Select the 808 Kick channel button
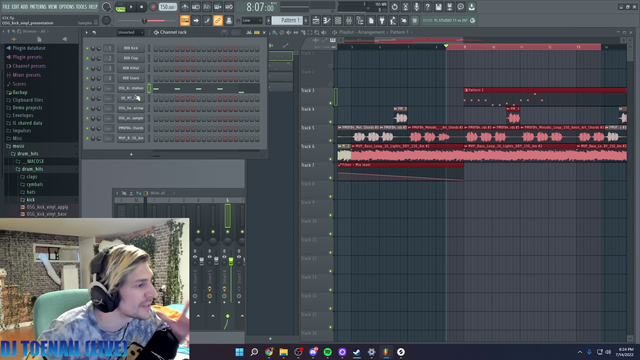Image resolution: width=640 pixels, height=360 pixels. click(131, 48)
